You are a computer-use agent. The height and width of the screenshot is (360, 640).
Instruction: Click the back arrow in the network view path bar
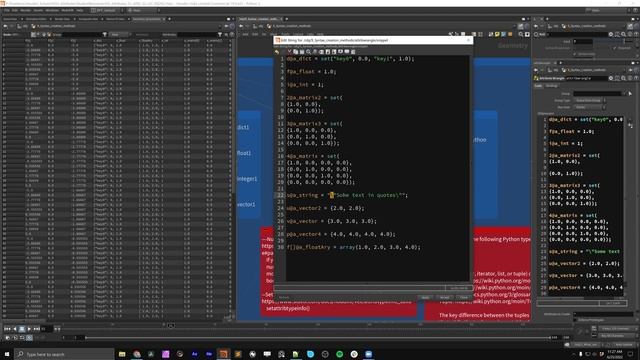(x=241, y=26)
